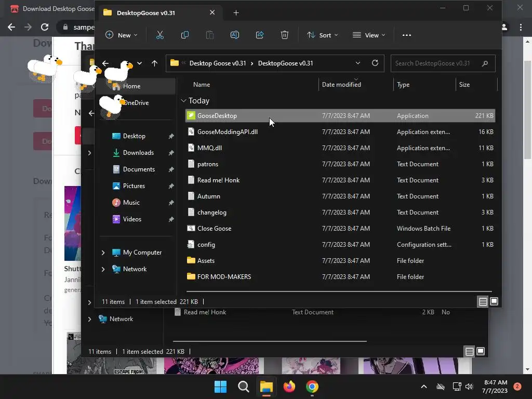Click the browser reload icon
The image size is (532, 399).
pos(45,27)
